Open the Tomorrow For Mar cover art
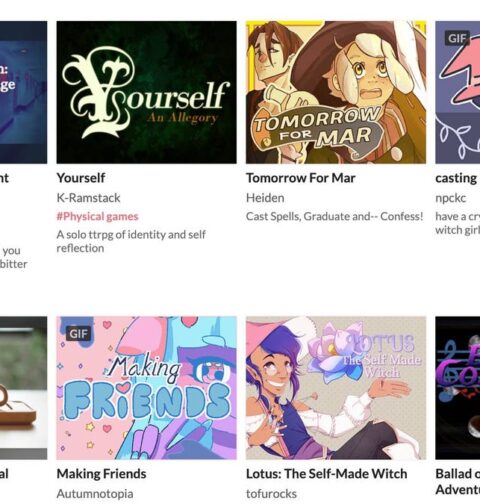Screen dimensions: 480x504 tap(336, 92)
